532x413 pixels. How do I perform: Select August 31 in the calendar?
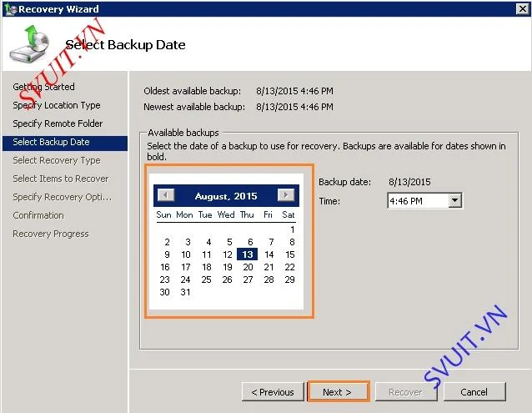coord(185,292)
